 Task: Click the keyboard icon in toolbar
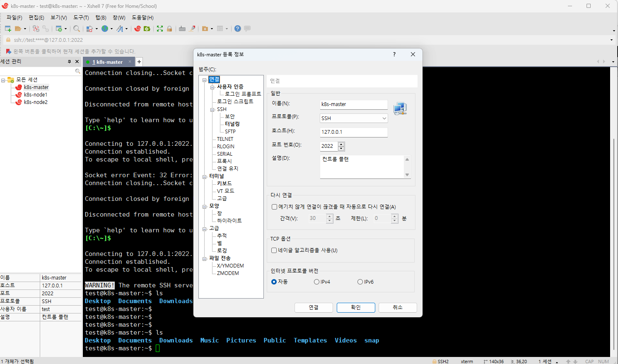[182, 29]
